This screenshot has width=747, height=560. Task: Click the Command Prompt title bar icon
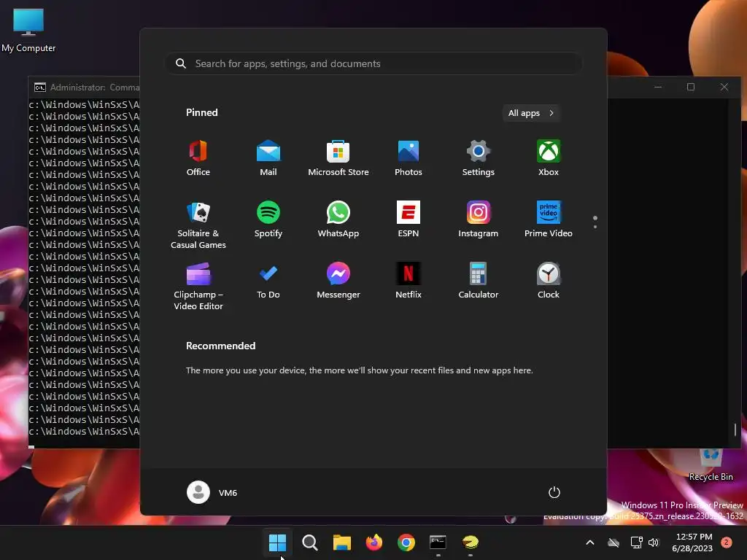(40, 87)
